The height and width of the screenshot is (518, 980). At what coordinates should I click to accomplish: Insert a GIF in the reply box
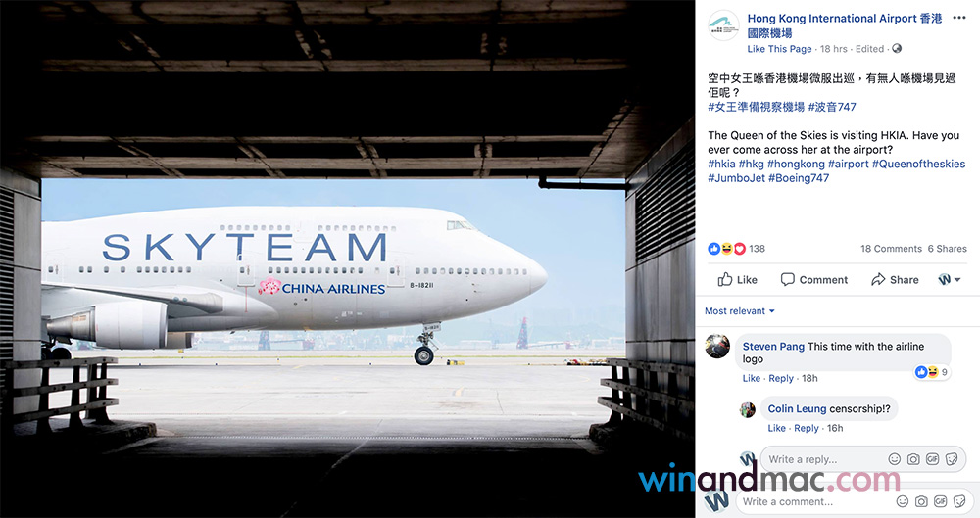point(933,459)
